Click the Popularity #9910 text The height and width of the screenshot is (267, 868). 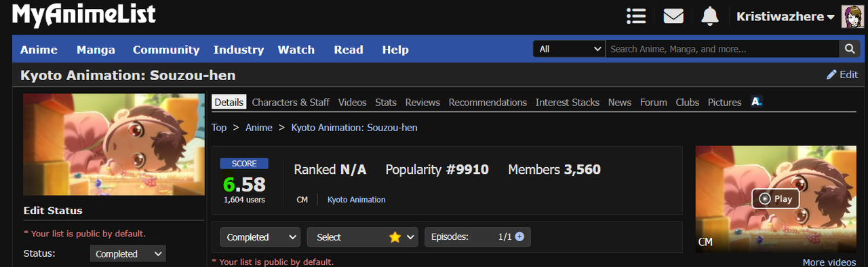437,169
